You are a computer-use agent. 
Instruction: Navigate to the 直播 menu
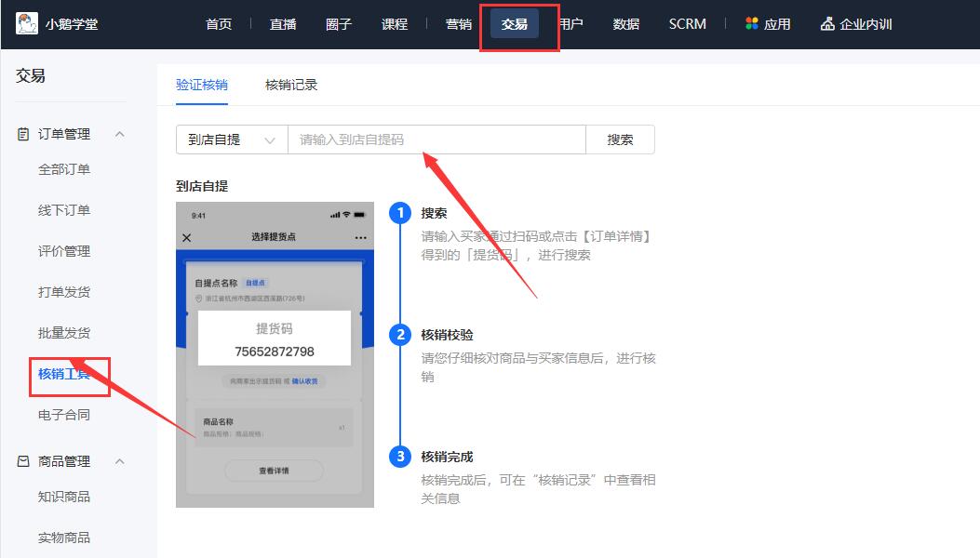click(x=282, y=23)
